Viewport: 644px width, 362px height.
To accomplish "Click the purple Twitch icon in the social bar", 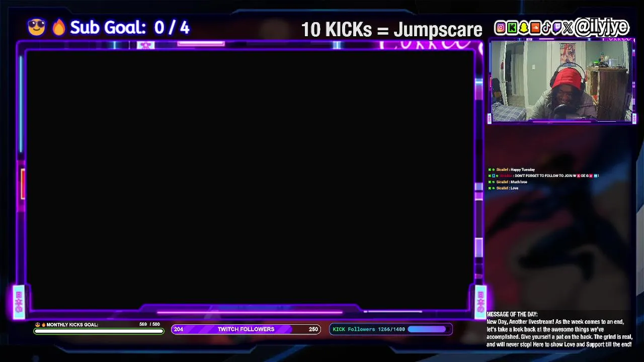I will 557,28.
